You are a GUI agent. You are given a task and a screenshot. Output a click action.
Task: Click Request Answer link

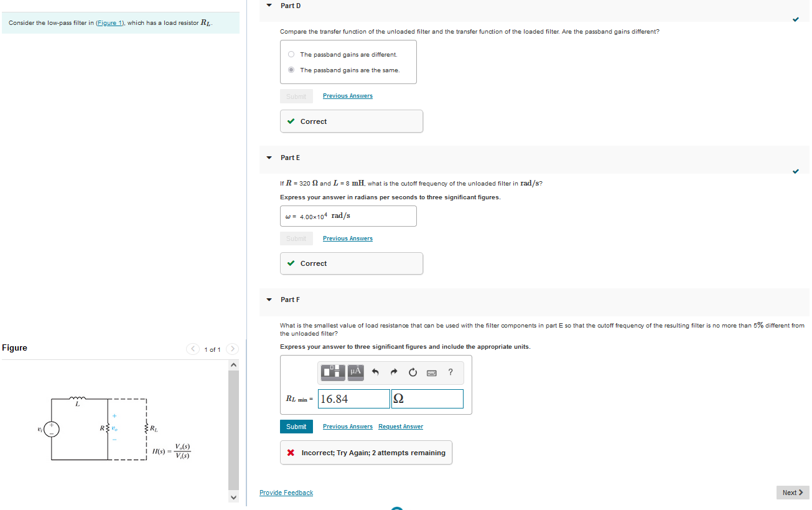tap(401, 427)
